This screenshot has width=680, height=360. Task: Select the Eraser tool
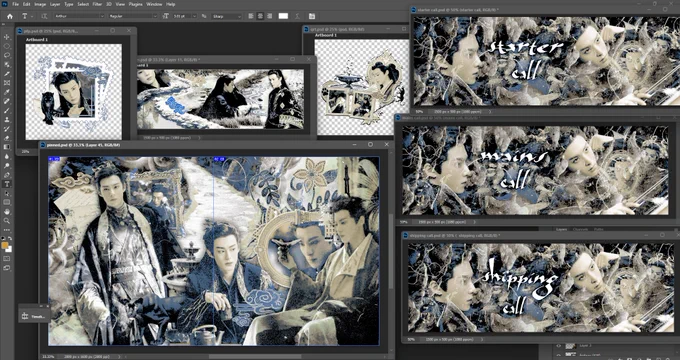click(7, 138)
